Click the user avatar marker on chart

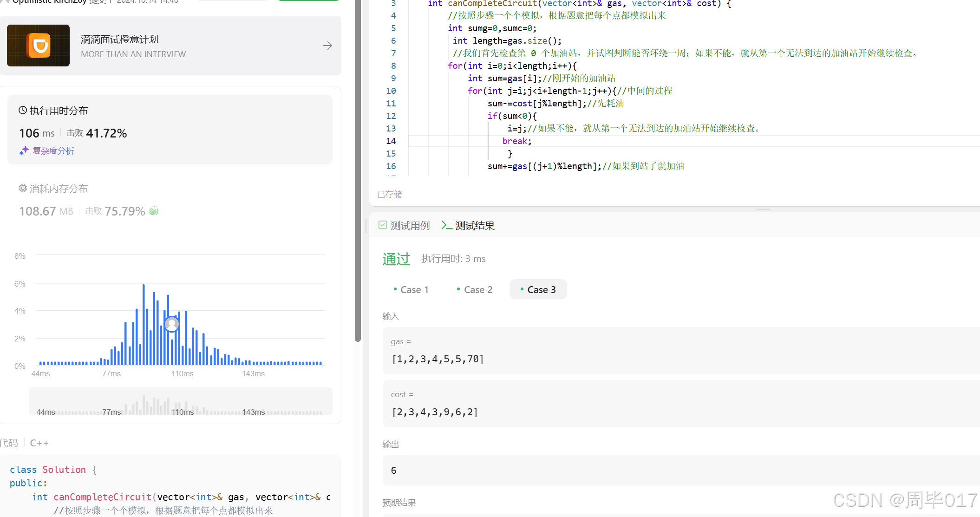pyautogui.click(x=172, y=324)
